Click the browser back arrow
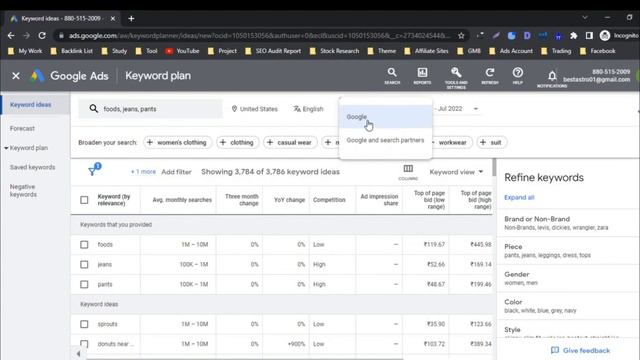The image size is (640, 360). pos(11,36)
